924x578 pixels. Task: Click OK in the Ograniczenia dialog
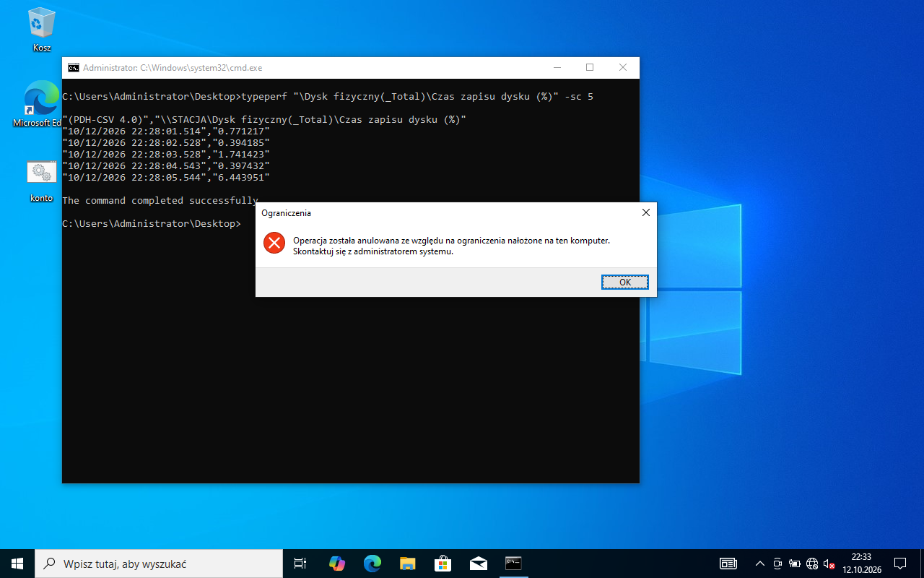[625, 282]
